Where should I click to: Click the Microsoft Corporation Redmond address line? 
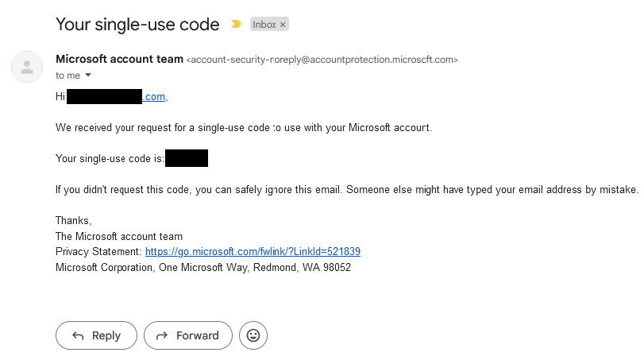coord(203,268)
